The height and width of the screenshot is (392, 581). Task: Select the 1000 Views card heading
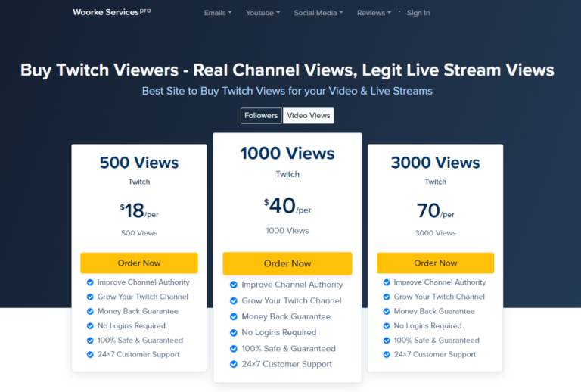point(287,154)
